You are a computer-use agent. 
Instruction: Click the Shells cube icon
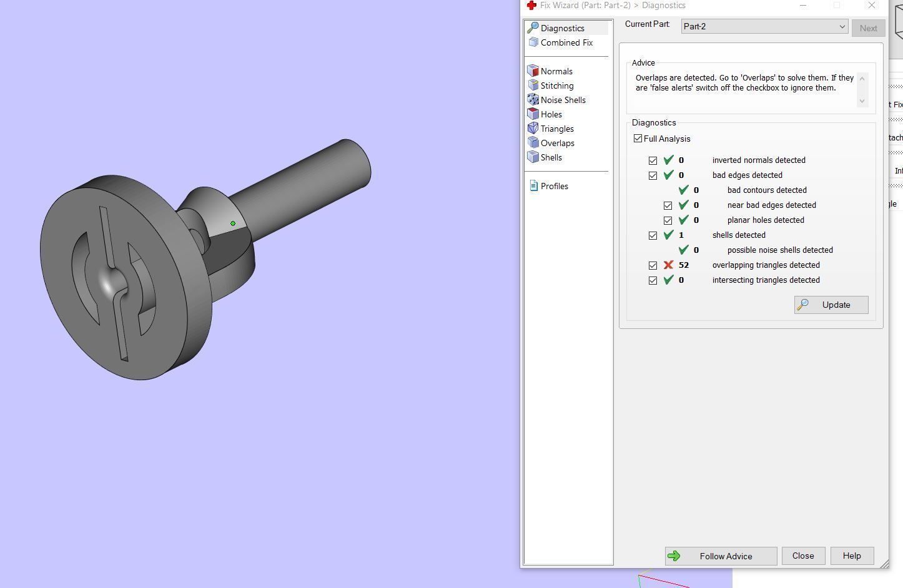tap(533, 157)
